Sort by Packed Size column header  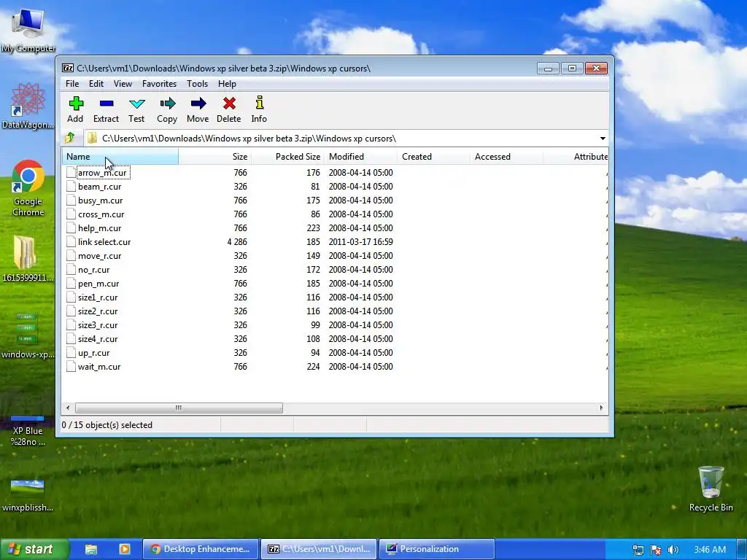coord(287,157)
